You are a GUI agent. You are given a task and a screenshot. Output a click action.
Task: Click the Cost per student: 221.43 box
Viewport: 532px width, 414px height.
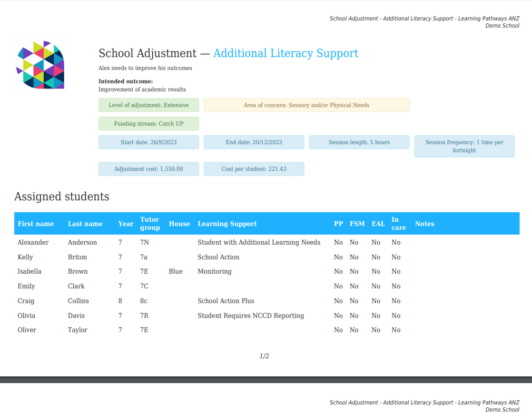(254, 169)
